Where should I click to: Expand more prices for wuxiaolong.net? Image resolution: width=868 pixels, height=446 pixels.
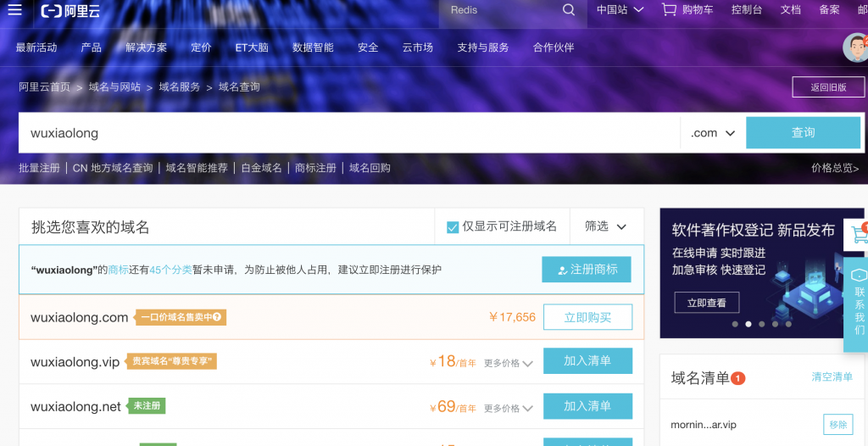509,409
